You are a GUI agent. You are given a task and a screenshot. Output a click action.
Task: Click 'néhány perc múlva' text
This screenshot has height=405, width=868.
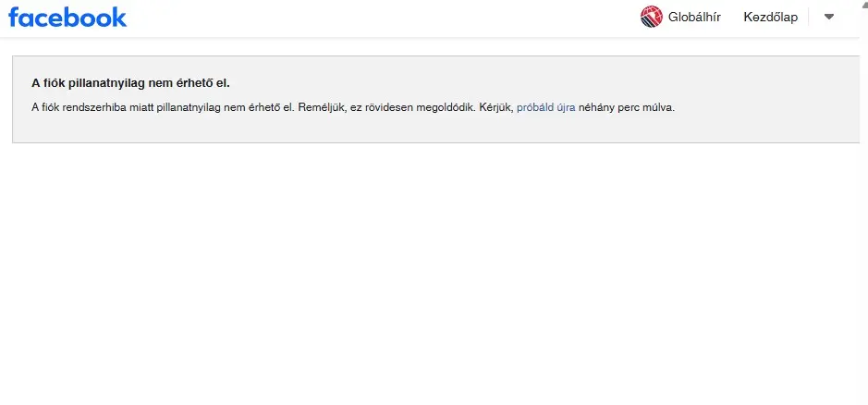[627, 107]
